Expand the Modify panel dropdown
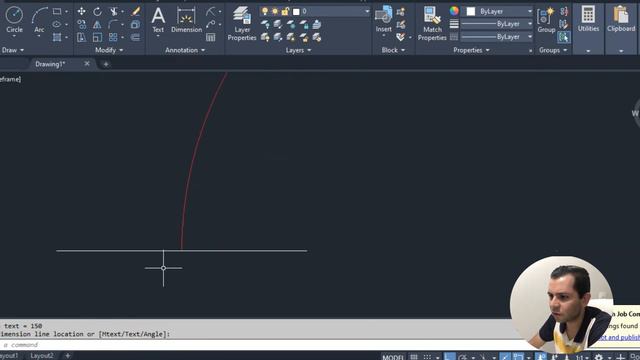 pos(109,50)
